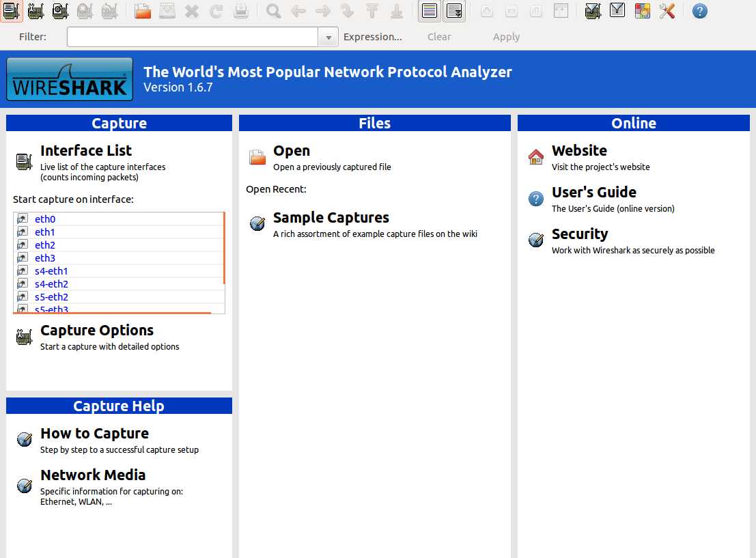The width and height of the screenshot is (756, 558).
Task: Click the Capture Options network card icon
Action: coord(24,337)
